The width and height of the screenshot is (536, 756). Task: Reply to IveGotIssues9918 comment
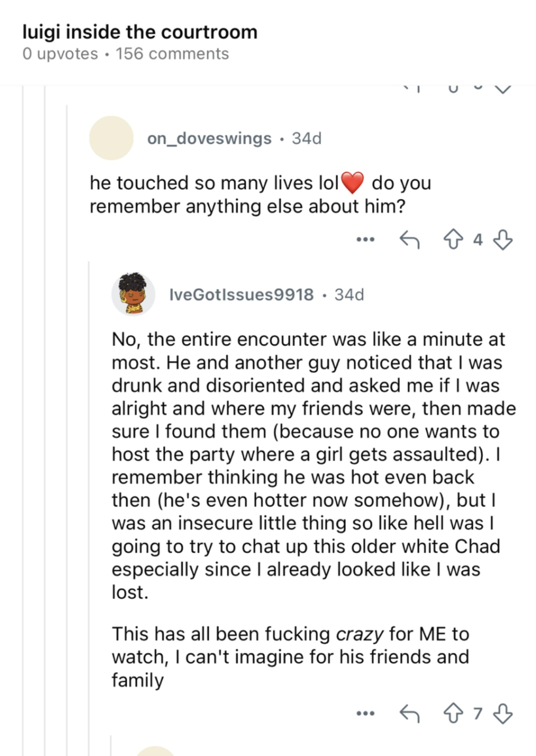(x=409, y=713)
